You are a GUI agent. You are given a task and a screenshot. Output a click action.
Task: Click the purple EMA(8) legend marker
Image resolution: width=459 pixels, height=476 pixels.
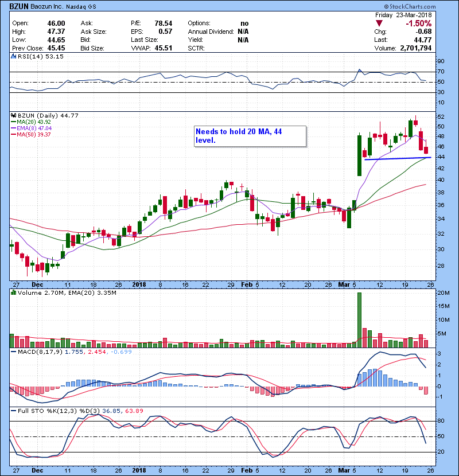point(14,129)
